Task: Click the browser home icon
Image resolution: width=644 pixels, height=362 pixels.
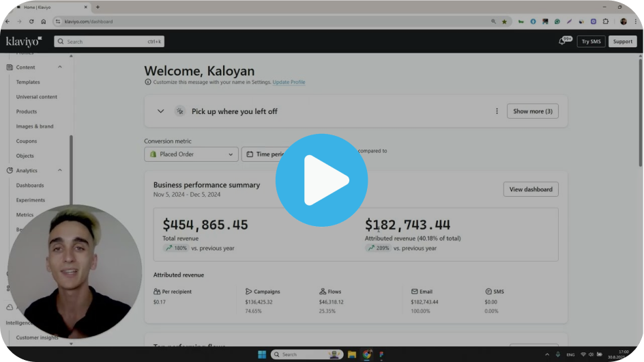Action: pos(43,22)
